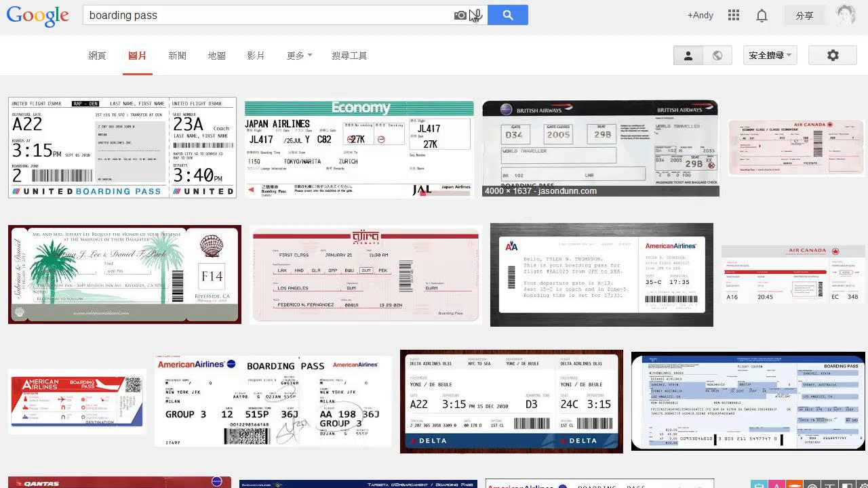Open search by image camera icon
This screenshot has height=488, width=868.
[460, 15]
